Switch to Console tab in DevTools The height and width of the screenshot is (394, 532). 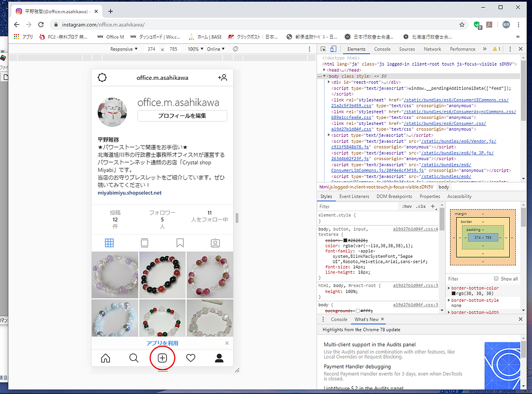coord(382,49)
